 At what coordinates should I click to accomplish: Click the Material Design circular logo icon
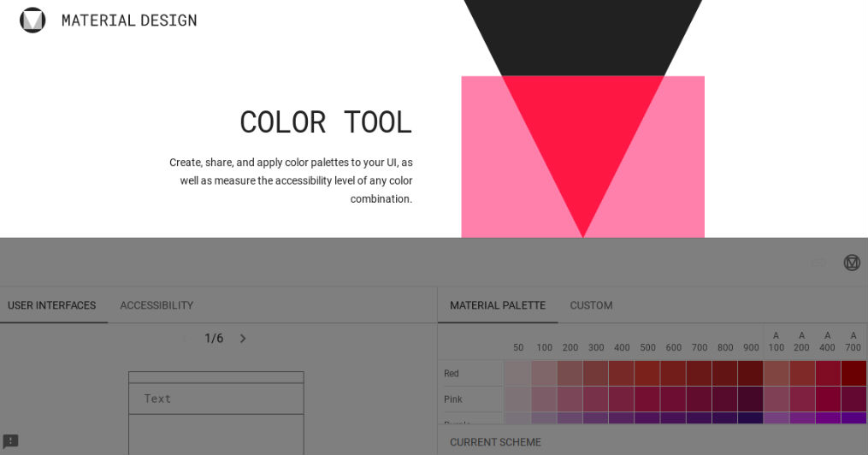32,21
